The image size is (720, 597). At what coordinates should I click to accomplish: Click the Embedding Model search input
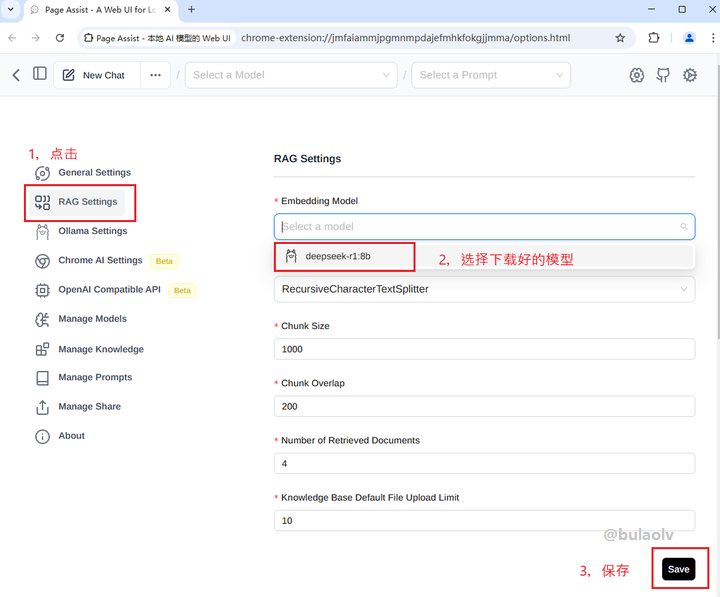tap(484, 226)
